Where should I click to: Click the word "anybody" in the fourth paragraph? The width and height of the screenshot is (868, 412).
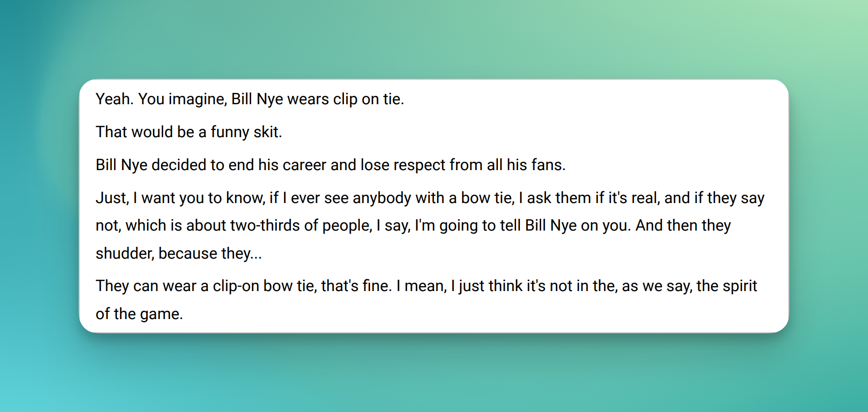(x=382, y=198)
